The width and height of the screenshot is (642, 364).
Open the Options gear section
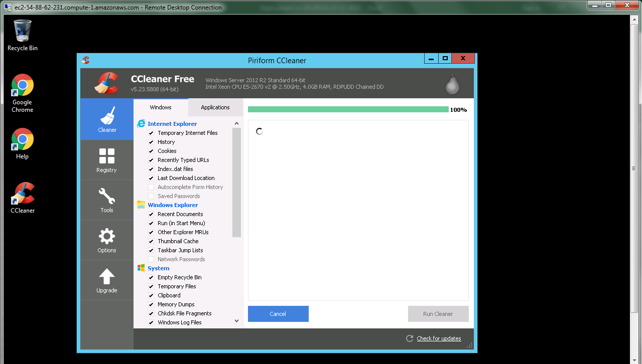pyautogui.click(x=107, y=236)
